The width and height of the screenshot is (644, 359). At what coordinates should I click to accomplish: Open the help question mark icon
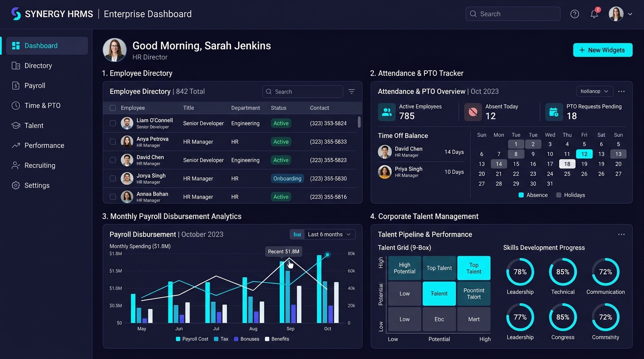click(575, 14)
